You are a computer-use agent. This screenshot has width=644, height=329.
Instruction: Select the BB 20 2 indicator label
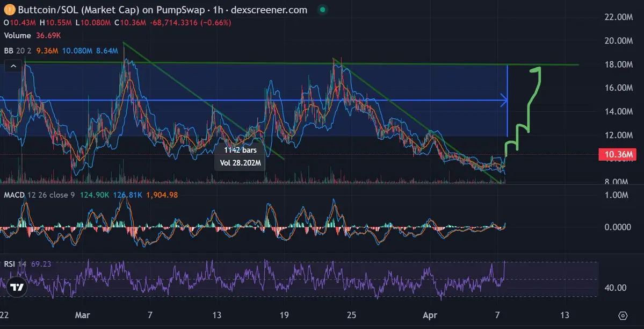pos(18,51)
